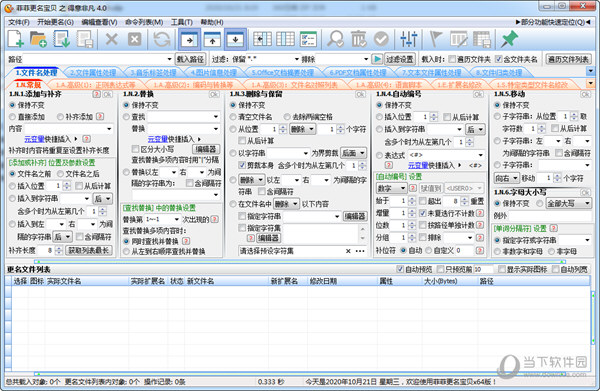600x391 pixels.
Task: Click the circular refresh arrows icon
Action: click(x=161, y=39)
